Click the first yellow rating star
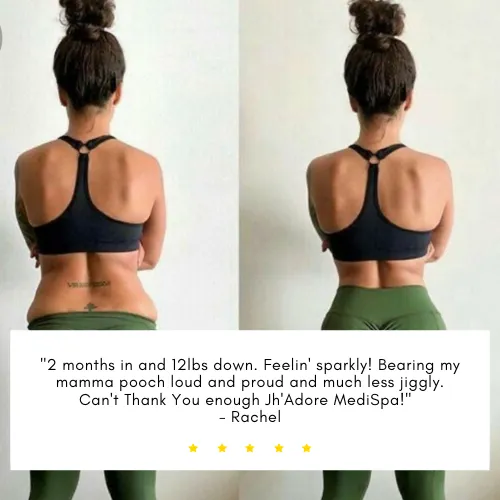This screenshot has width=500, height=500. (x=193, y=448)
